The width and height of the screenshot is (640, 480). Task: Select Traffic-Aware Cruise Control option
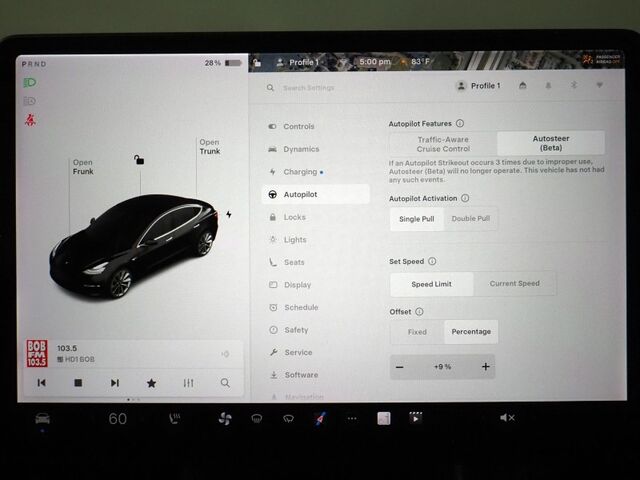pos(443,144)
